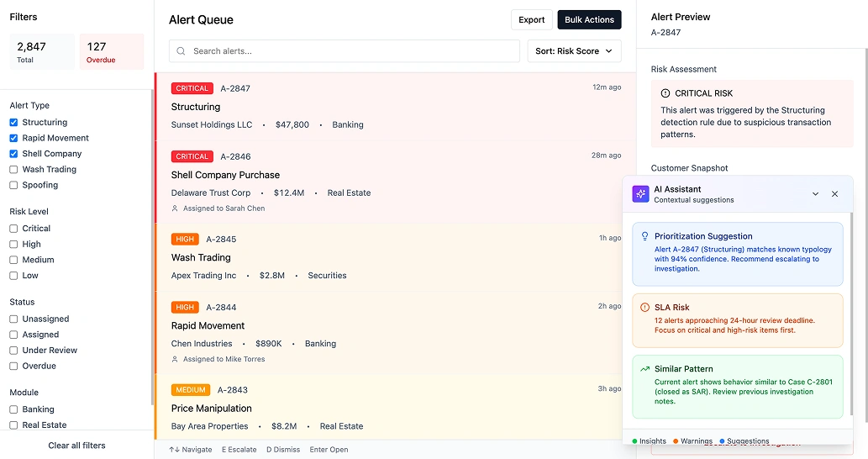Check the Low risk level
Image resolution: width=868 pixels, height=459 pixels.
(x=13, y=275)
